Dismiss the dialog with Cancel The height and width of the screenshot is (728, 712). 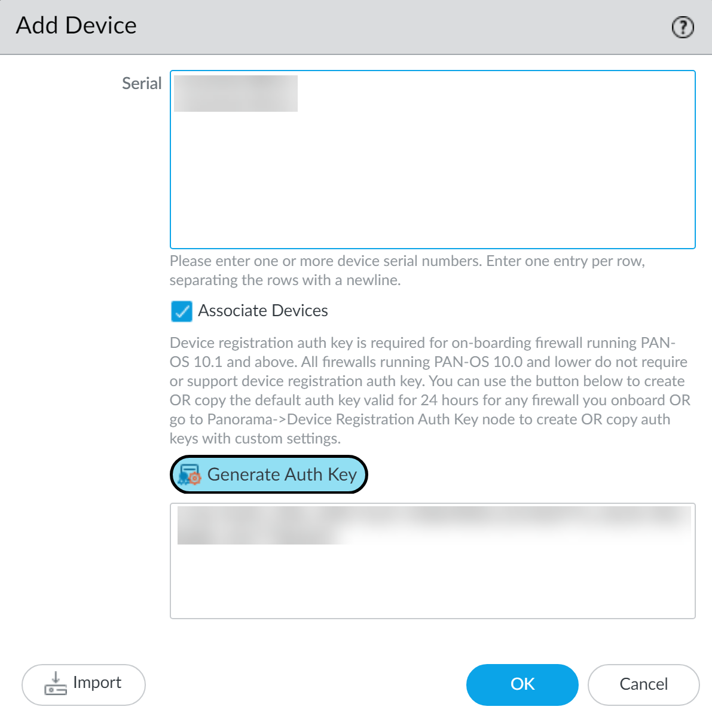point(643,684)
